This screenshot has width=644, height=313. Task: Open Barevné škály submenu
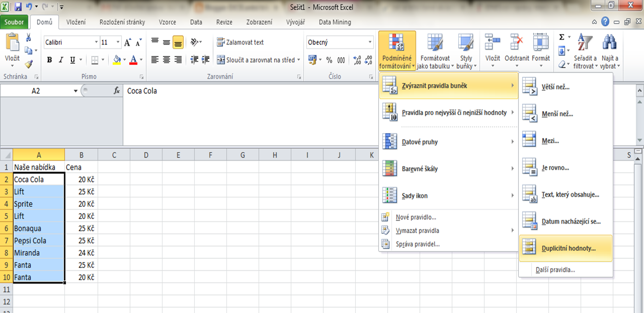448,169
